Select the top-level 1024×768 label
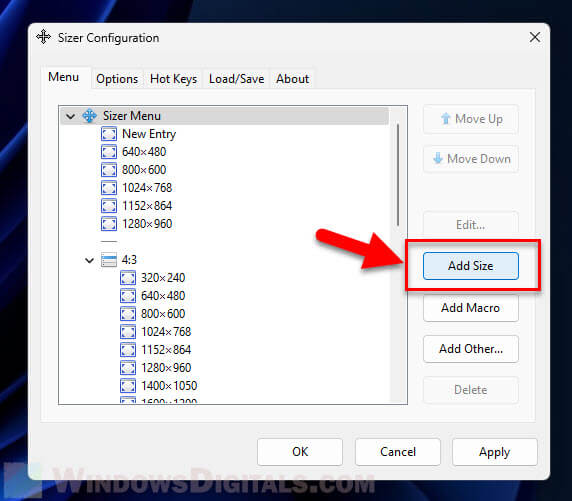The image size is (572, 501). coord(147,188)
